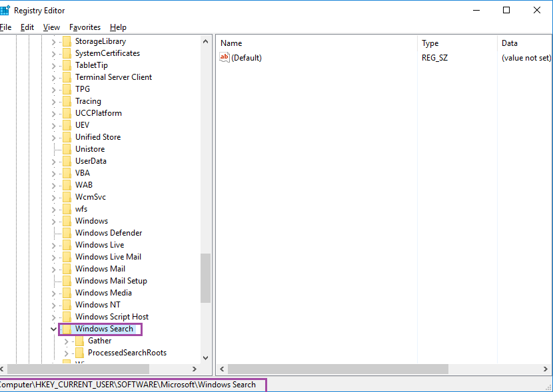Click the SystemCertificates folder icon
553x392 pixels.
[x=67, y=53]
